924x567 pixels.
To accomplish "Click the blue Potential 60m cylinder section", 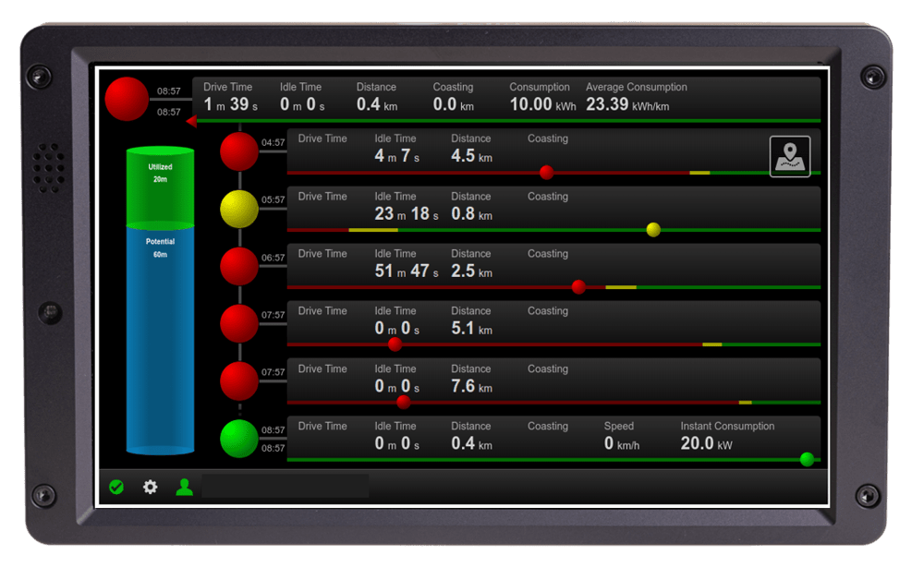I will pos(160,332).
